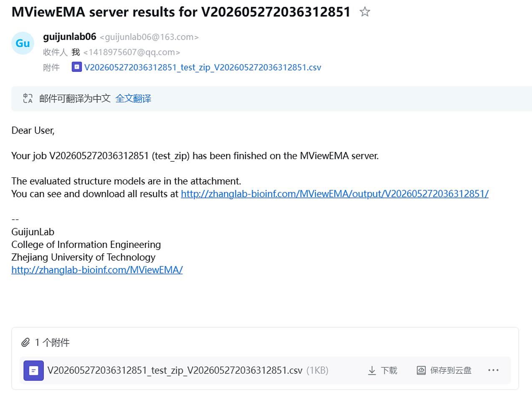Click the Gu sender avatar
This screenshot has height=394, width=532.
[23, 43]
